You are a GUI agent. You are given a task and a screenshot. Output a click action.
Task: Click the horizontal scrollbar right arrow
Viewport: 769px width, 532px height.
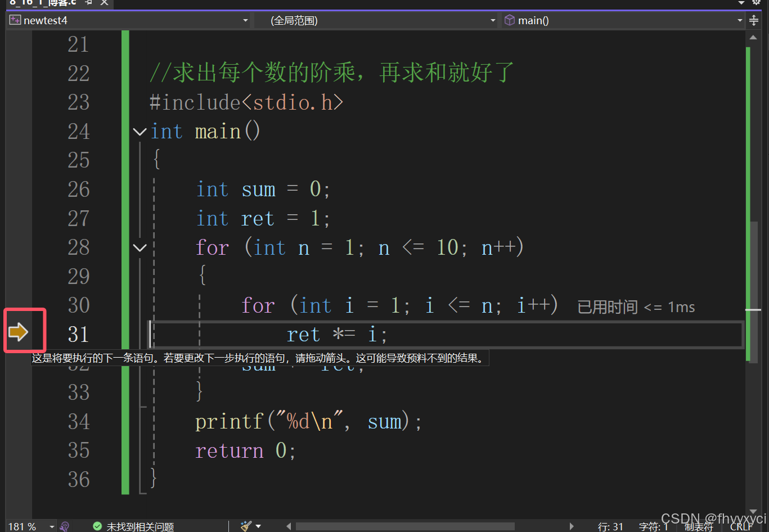click(x=572, y=526)
